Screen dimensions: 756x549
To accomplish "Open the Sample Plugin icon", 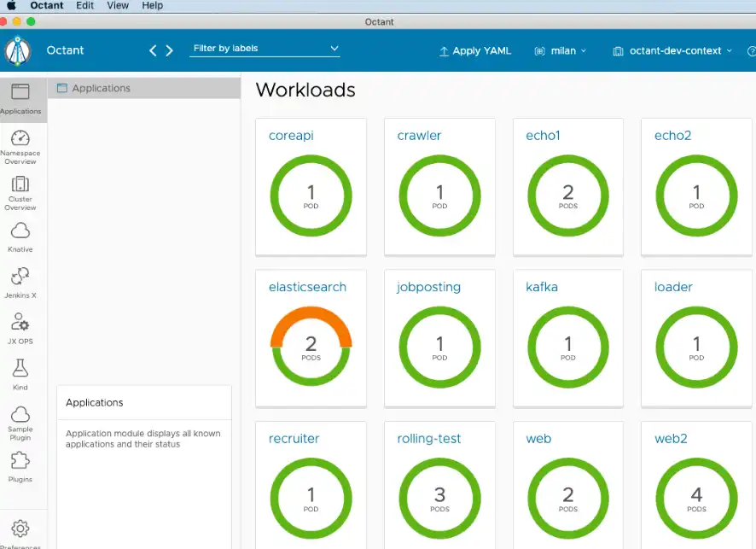I will pos(20,414).
